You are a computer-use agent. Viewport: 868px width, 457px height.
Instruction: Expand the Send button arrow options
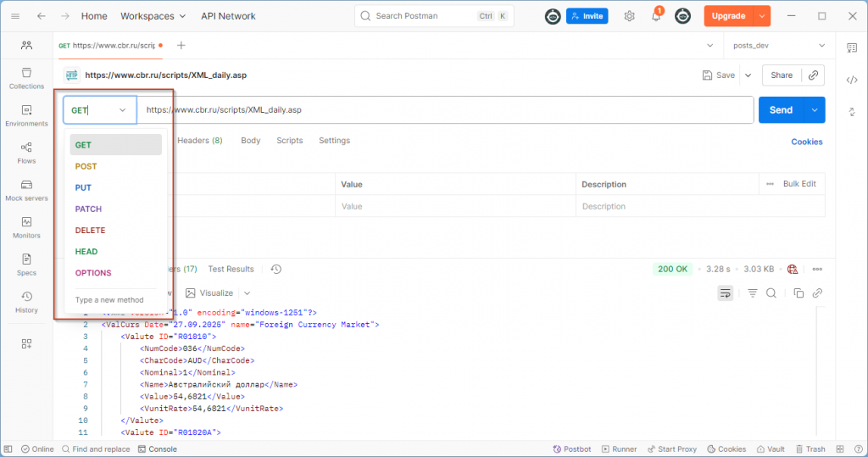pyautogui.click(x=815, y=110)
